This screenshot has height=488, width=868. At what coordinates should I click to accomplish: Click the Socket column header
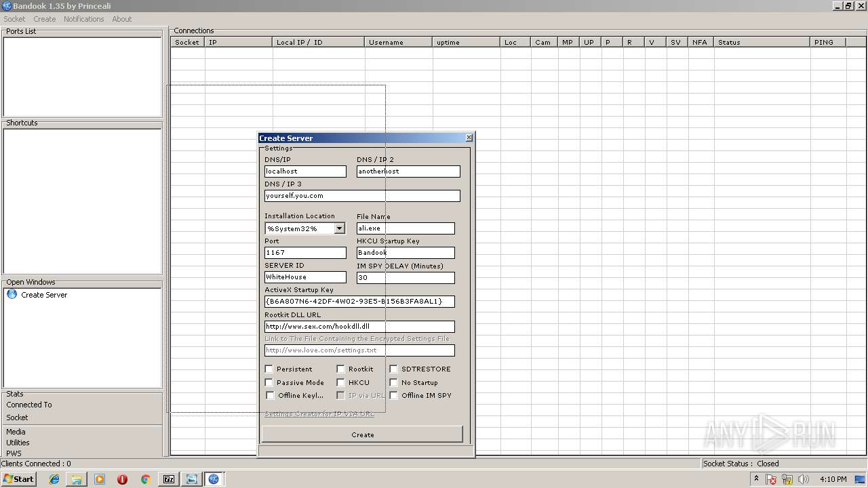click(x=187, y=42)
